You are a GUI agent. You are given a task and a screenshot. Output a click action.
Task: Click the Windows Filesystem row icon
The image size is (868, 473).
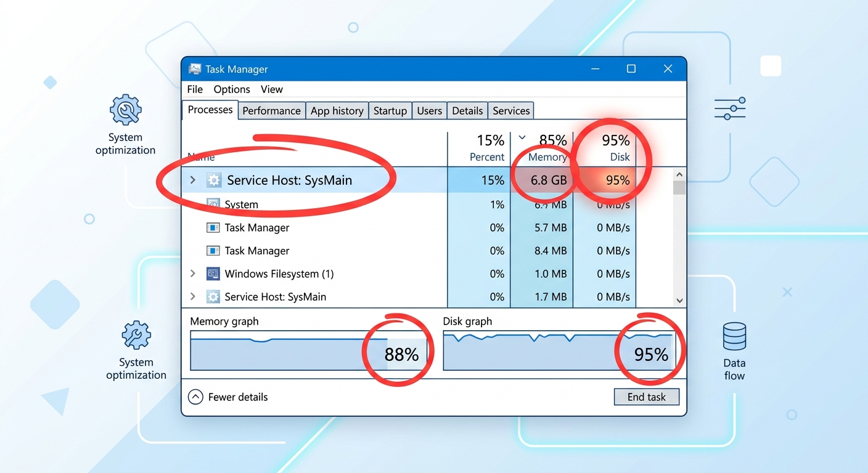(x=213, y=273)
